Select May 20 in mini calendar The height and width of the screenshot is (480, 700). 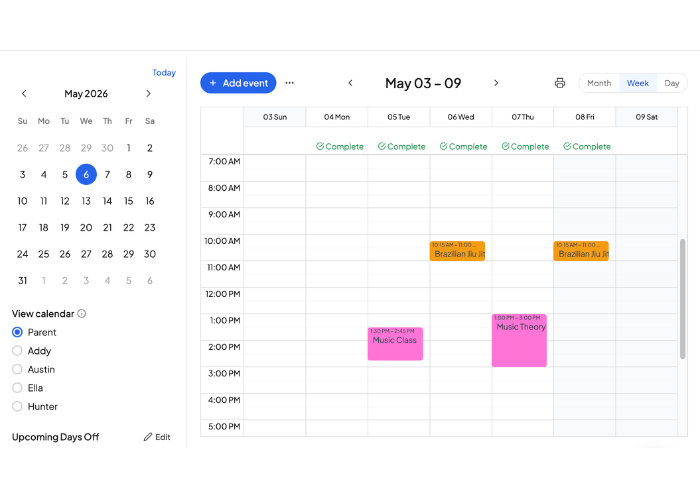tap(86, 228)
